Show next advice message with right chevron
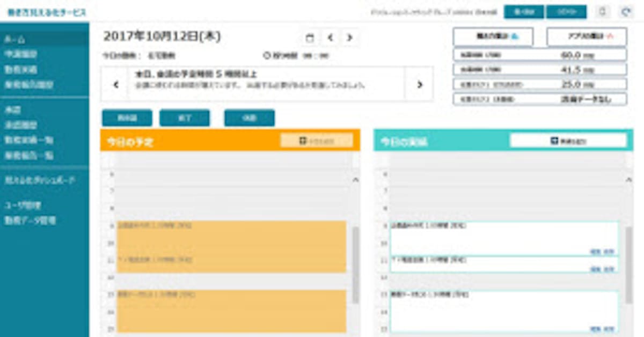 point(419,84)
